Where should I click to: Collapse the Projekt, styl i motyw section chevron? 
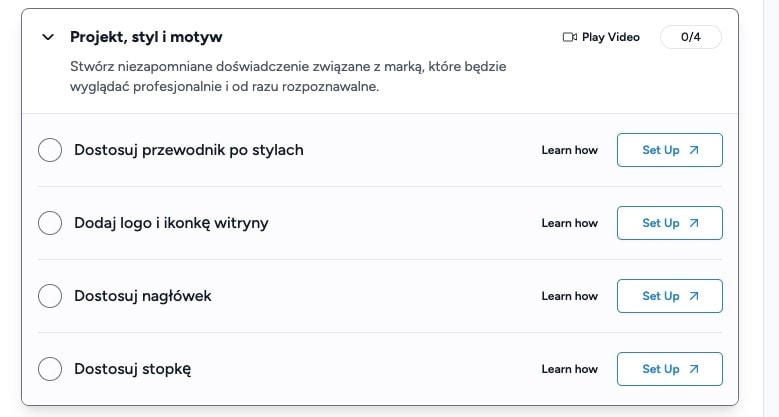click(x=47, y=37)
